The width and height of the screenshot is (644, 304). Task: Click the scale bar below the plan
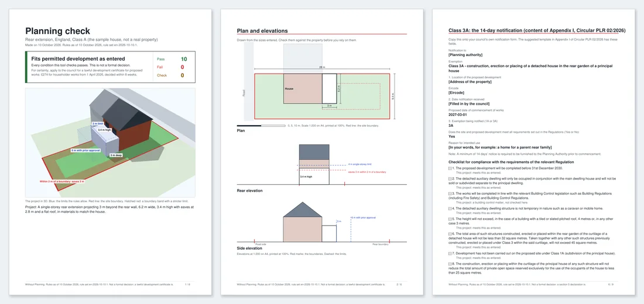261,126
